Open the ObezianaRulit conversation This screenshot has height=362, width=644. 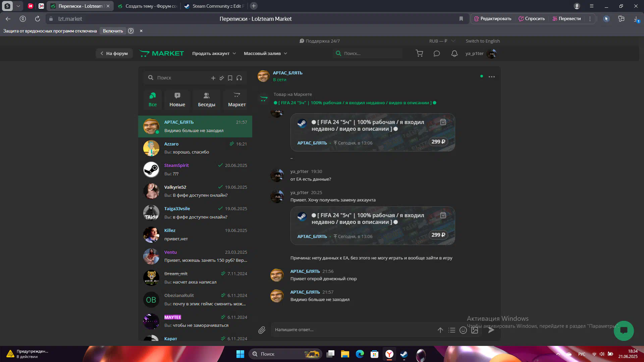[195, 300]
